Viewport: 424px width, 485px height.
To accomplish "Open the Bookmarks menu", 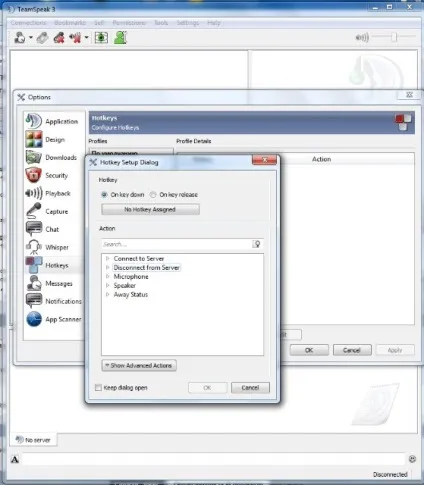I will click(x=70, y=23).
